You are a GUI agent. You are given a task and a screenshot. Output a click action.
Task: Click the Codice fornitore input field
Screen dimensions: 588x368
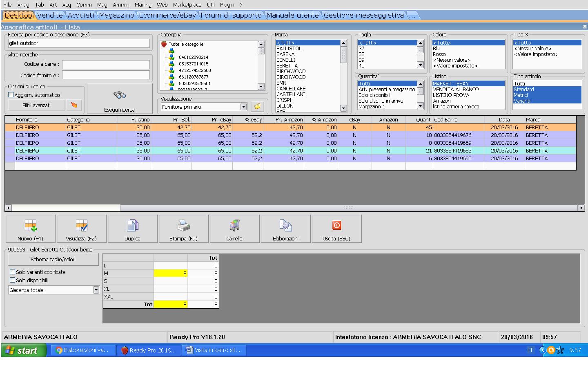point(106,75)
